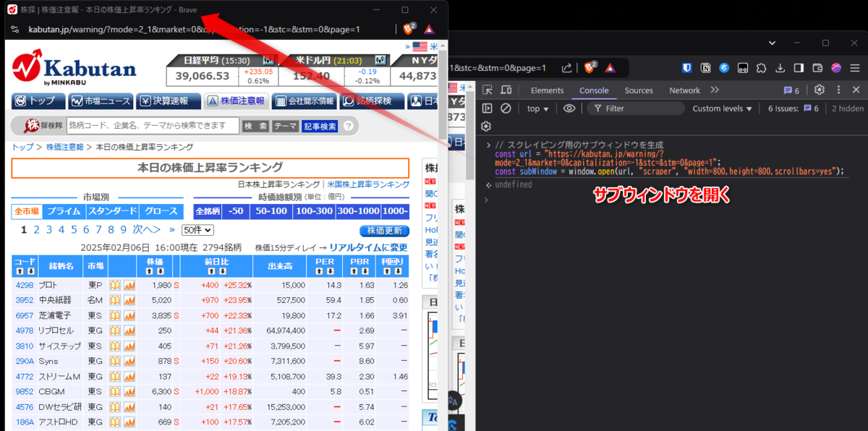Click Brave Shields icon in scraper subwindow
This screenshot has width=868, height=431.
tap(409, 29)
